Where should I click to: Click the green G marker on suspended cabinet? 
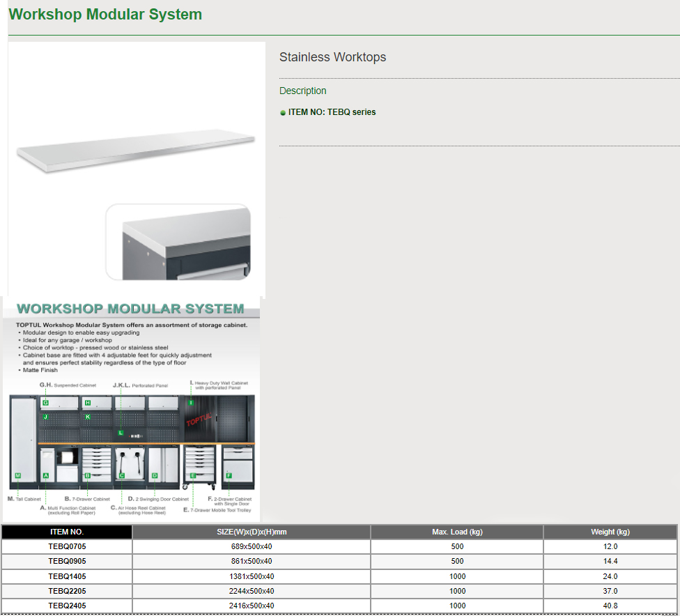pos(45,403)
